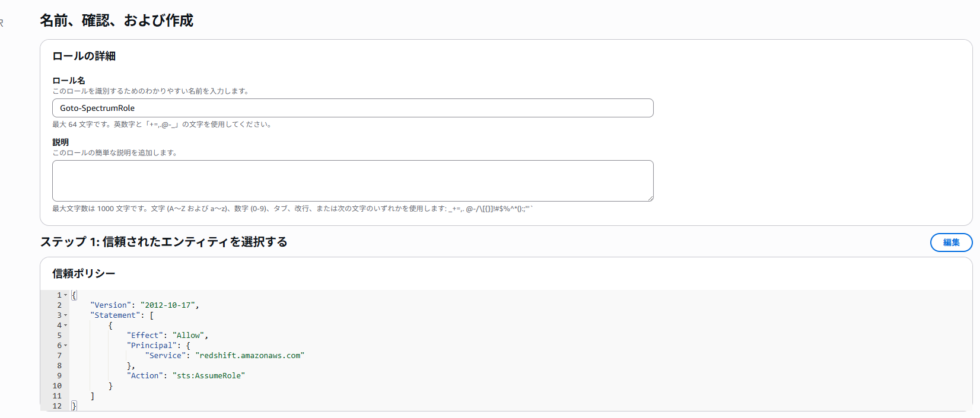Click the ロール名 field label

69,81
